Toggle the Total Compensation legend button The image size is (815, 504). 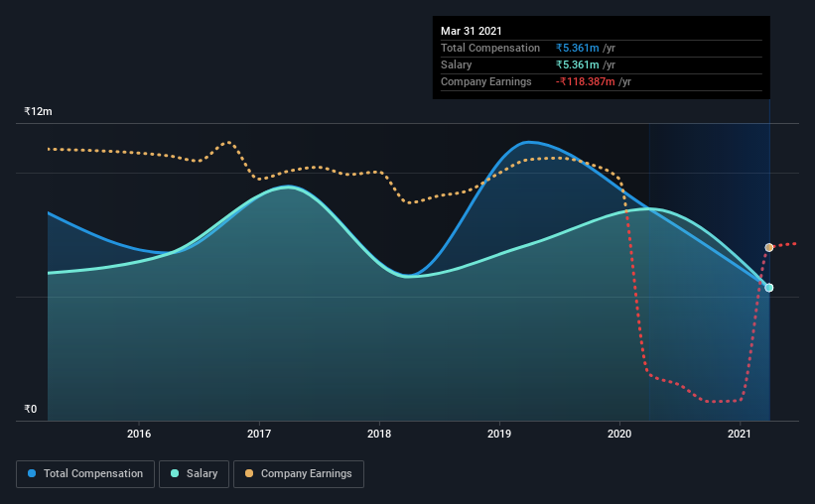pos(85,474)
